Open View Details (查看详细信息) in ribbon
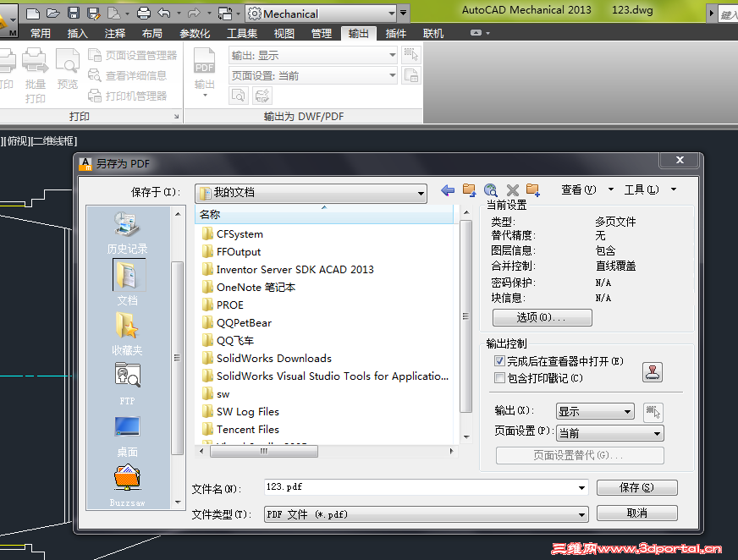The height and width of the screenshot is (560, 738). pos(127,75)
